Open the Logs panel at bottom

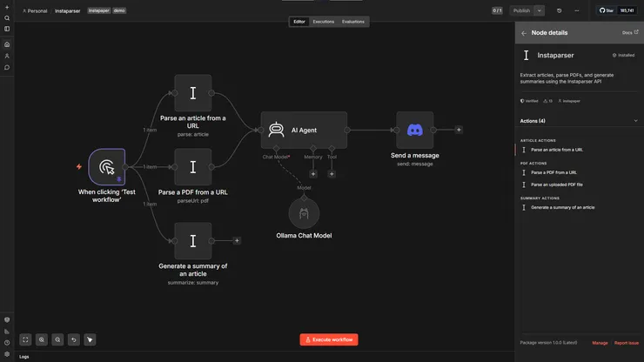[24, 357]
